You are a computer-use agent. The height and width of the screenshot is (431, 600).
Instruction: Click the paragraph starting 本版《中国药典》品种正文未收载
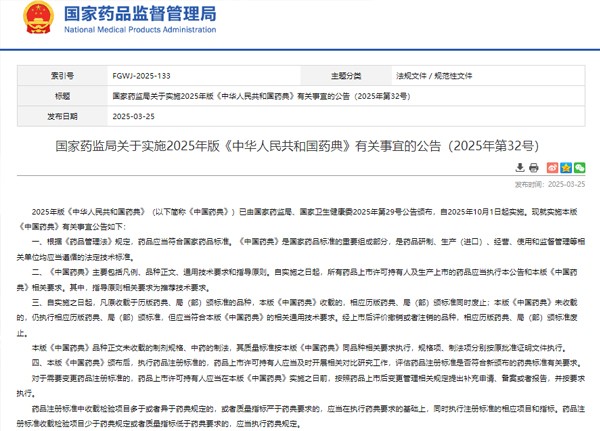click(x=299, y=348)
